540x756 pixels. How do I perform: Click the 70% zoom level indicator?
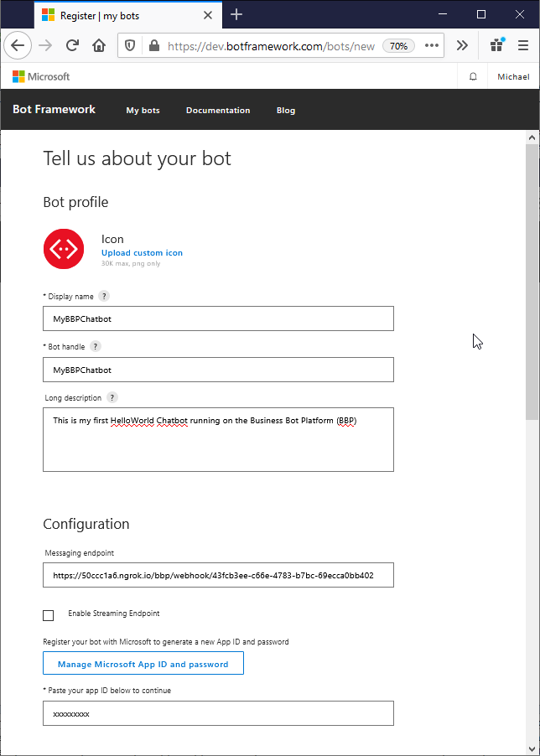pos(399,46)
